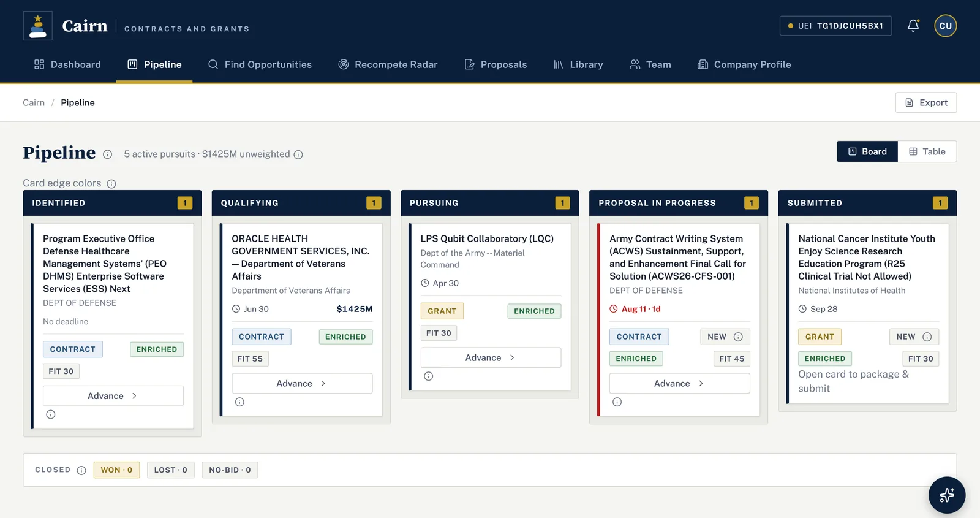Click the Pipeline breadcrumb text
This screenshot has width=980, height=518.
pyautogui.click(x=78, y=102)
